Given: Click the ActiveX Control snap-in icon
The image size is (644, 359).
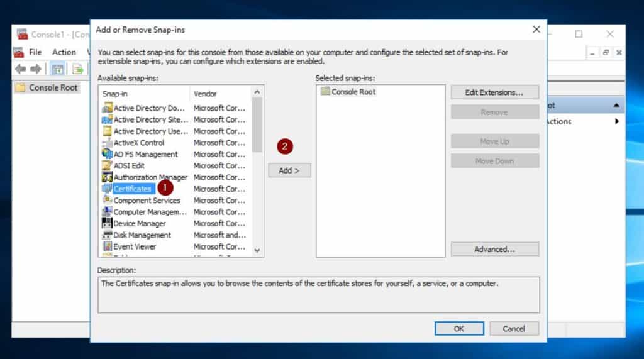Looking at the screenshot, I should click(x=107, y=143).
